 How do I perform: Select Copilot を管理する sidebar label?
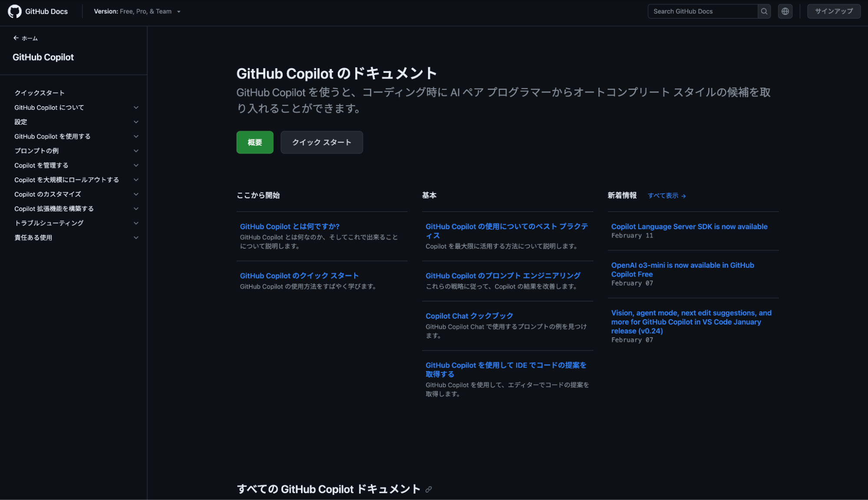(41, 165)
